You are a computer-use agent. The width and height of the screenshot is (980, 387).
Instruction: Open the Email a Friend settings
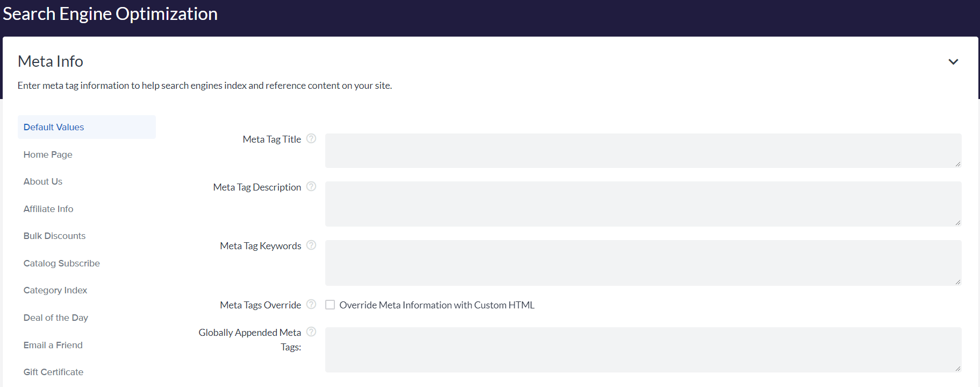click(x=53, y=345)
